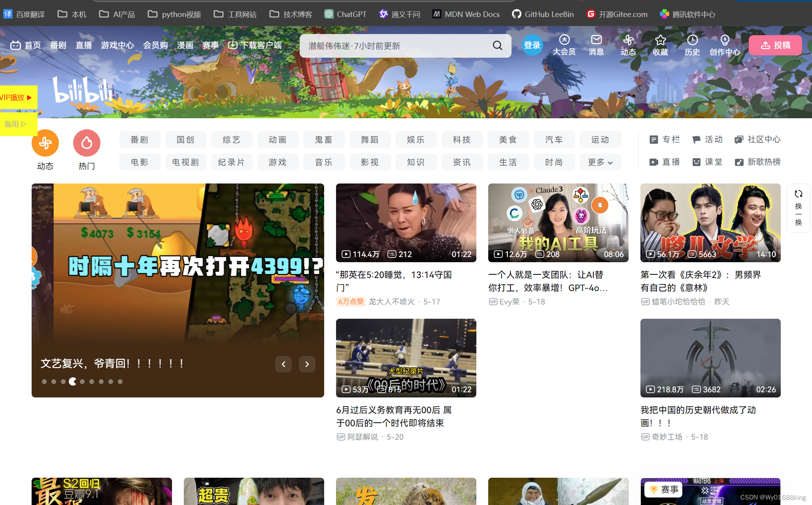Open 专栏 column link
Viewport: 812px width, 505px height.
665,139
